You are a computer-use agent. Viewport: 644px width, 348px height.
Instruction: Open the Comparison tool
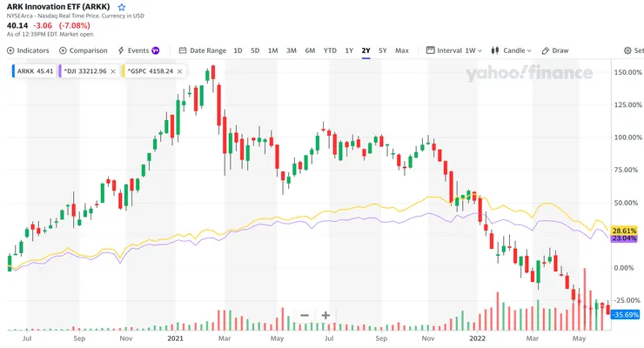click(84, 50)
